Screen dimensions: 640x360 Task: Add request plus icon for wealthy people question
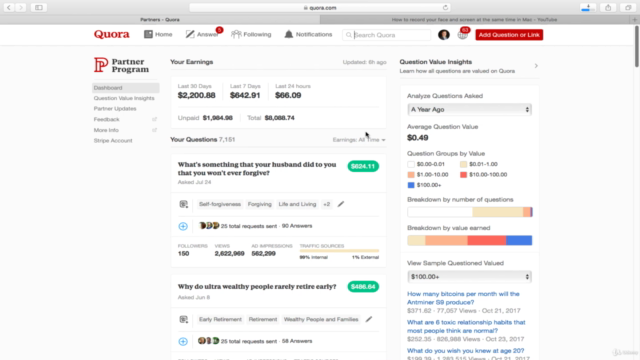tap(183, 341)
